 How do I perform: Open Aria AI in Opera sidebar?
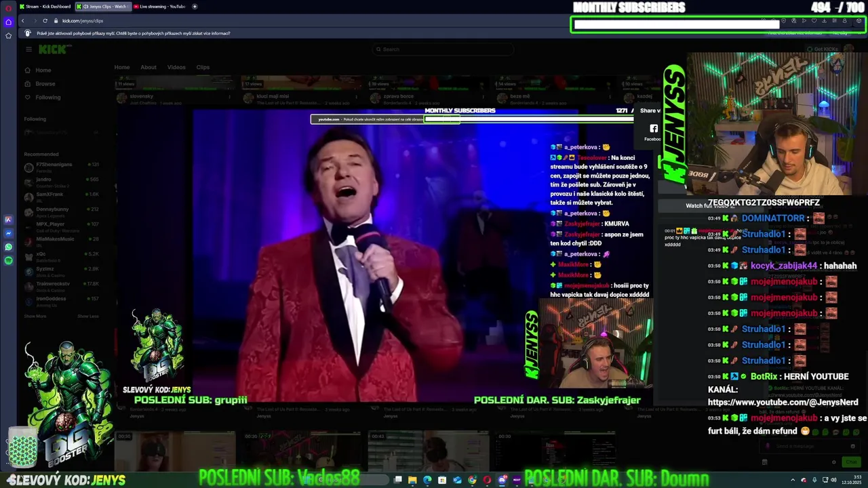pyautogui.click(x=8, y=220)
